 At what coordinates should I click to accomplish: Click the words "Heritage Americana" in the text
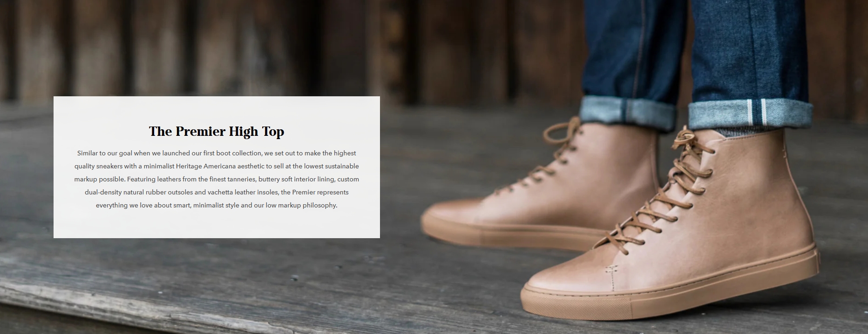[205, 166]
